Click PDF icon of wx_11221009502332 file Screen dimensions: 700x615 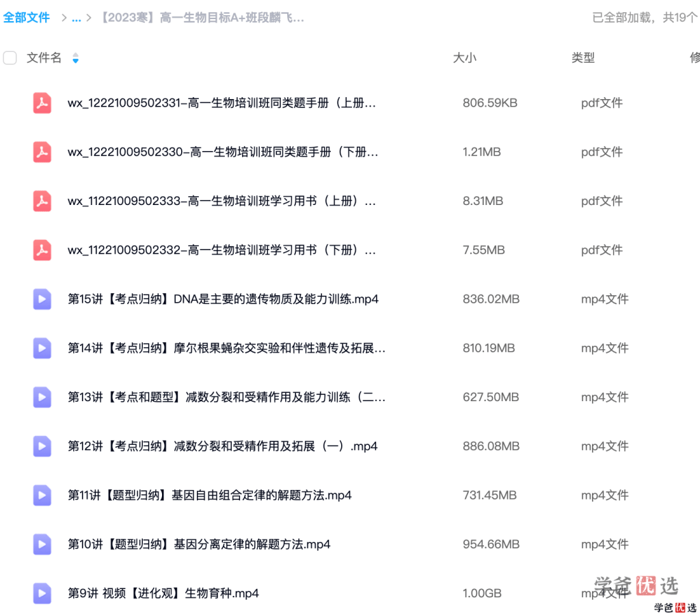[x=42, y=250]
